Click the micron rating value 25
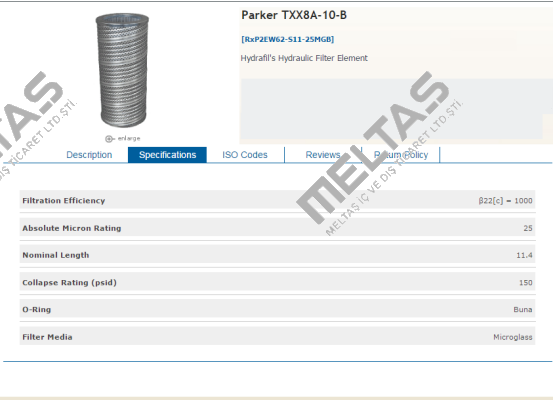This screenshot has width=553, height=400. point(528,228)
